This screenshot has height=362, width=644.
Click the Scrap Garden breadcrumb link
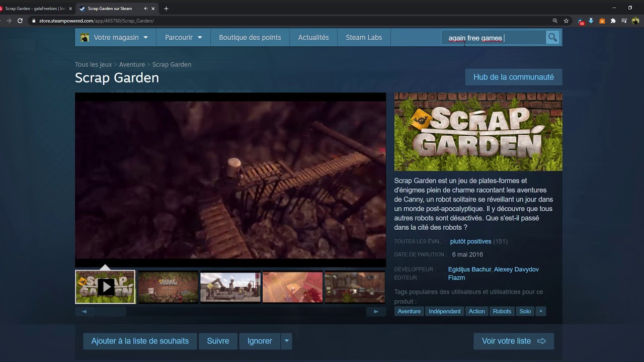point(172,64)
